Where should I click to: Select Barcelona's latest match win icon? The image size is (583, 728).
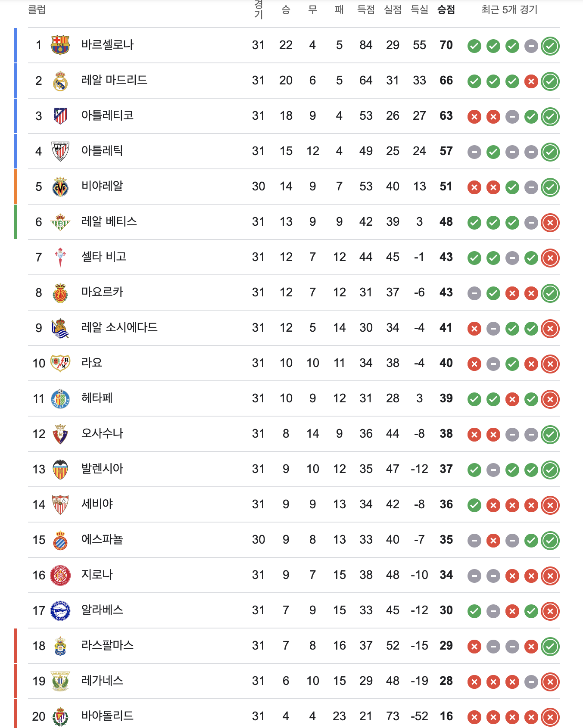[550, 46]
